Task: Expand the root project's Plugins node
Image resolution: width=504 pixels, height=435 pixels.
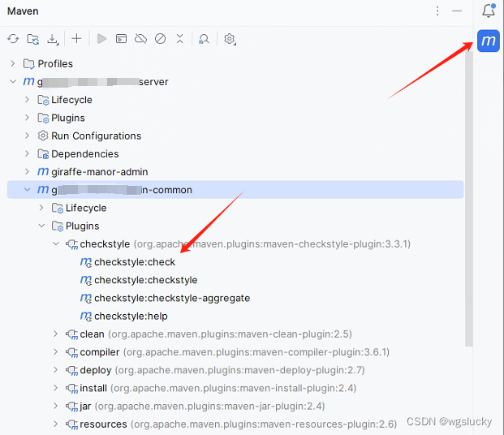Action: pos(27,118)
